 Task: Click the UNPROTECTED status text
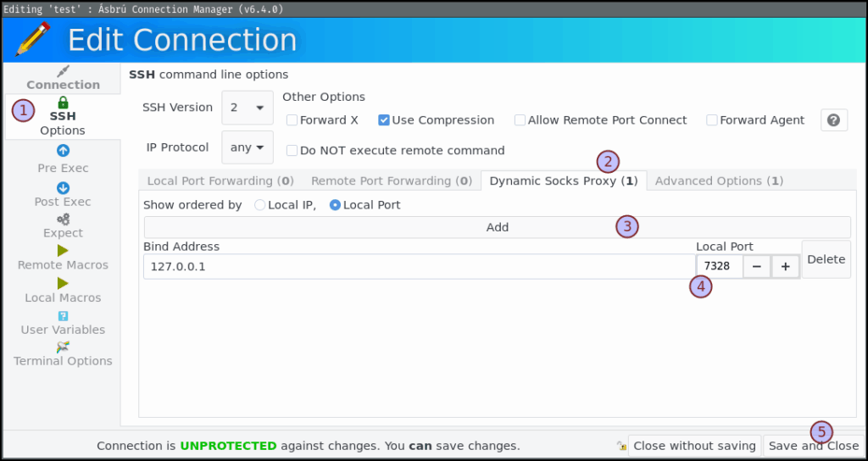pos(228,446)
